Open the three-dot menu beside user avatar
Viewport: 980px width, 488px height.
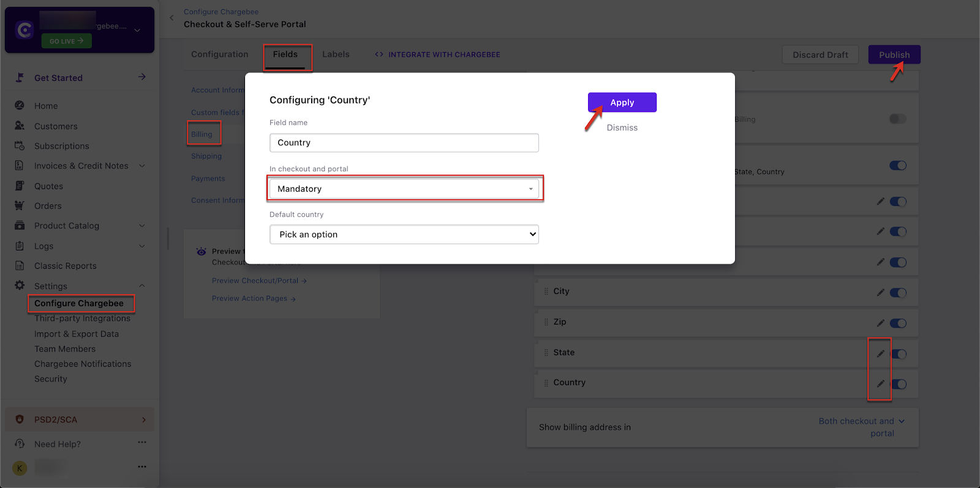(x=142, y=467)
